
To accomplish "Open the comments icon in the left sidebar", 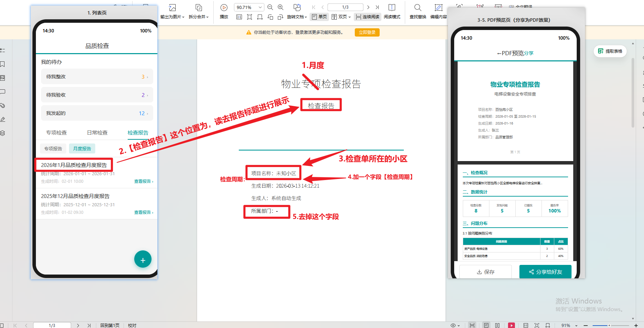I will pos(3,92).
